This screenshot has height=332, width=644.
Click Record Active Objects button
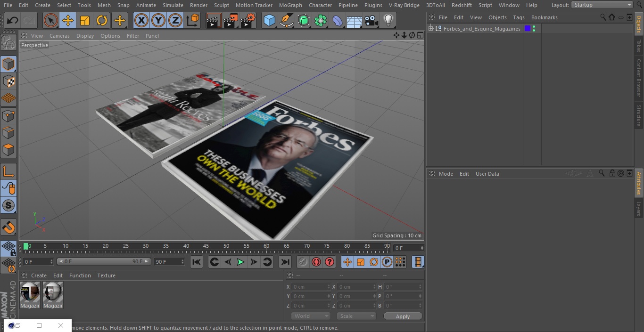303,262
